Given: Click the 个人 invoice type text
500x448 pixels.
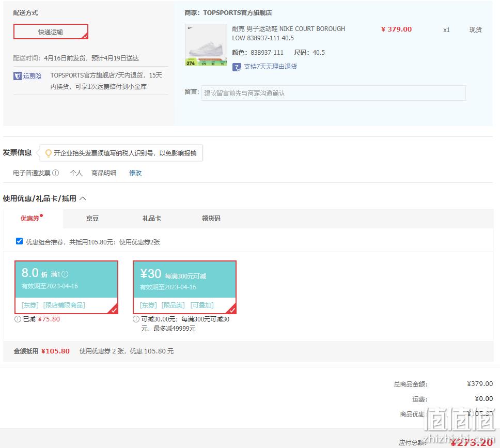Looking at the screenshot, I should coord(76,173).
